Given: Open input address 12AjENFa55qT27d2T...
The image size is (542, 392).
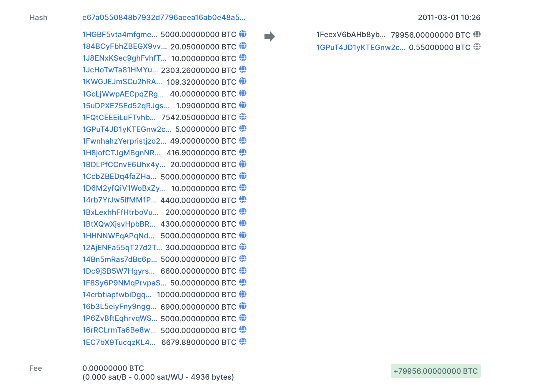Looking at the screenshot, I should (122, 248).
